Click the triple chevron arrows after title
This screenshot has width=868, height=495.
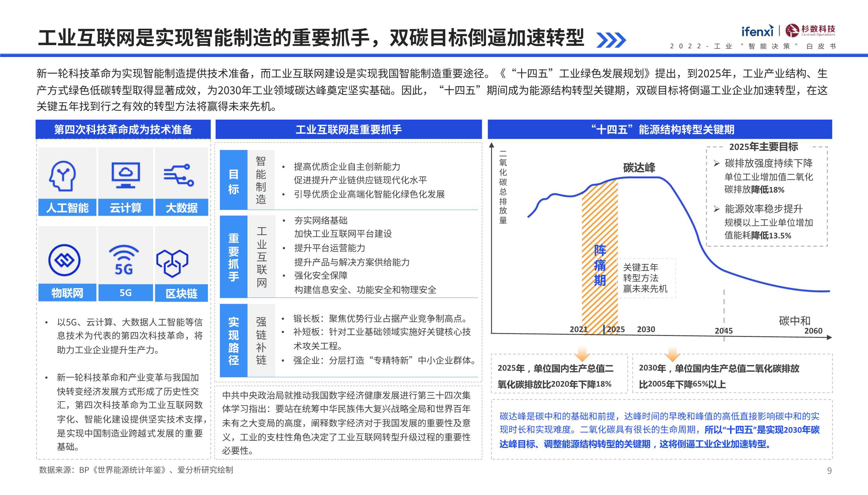[x=611, y=40]
